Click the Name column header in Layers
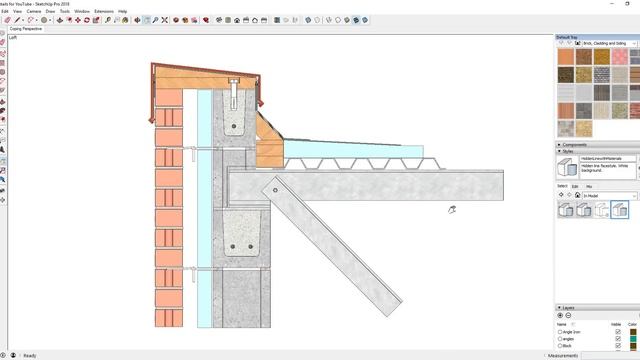 coord(562,324)
